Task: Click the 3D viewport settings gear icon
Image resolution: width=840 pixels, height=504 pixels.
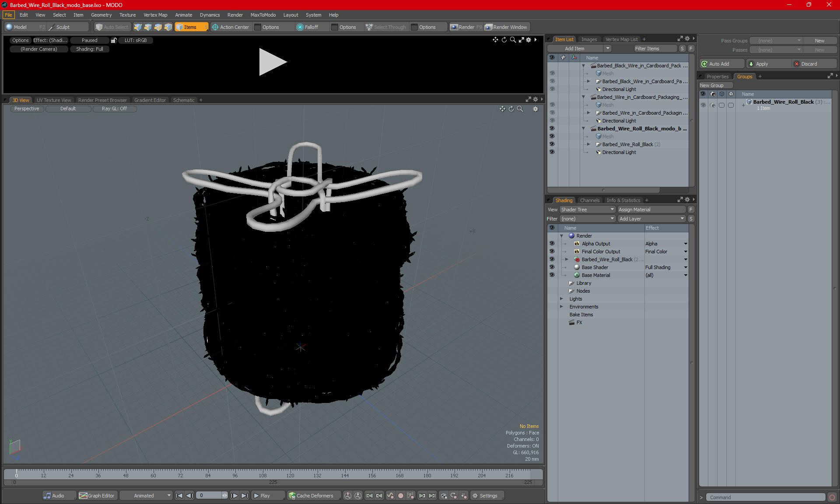Action: point(535,109)
